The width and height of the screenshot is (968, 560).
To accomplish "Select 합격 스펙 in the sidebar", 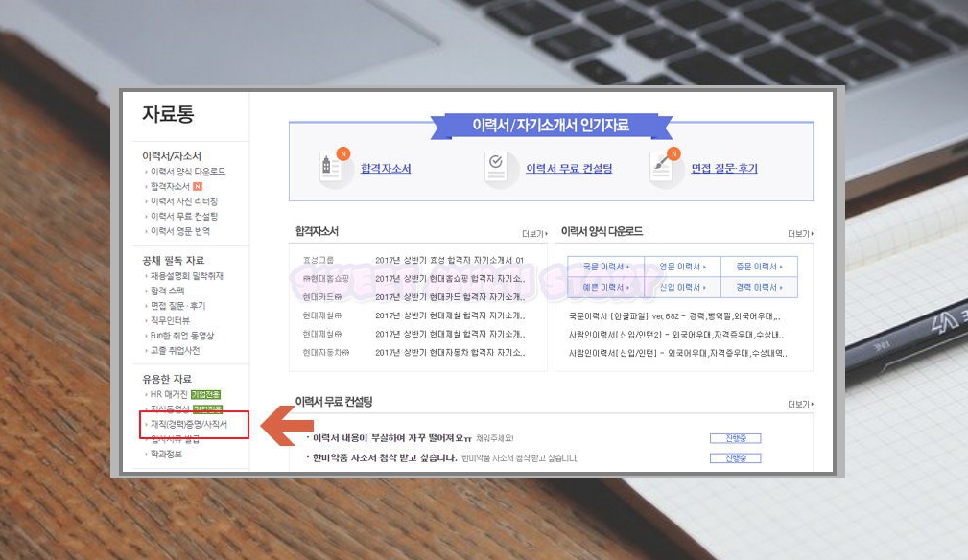I will point(167,291).
